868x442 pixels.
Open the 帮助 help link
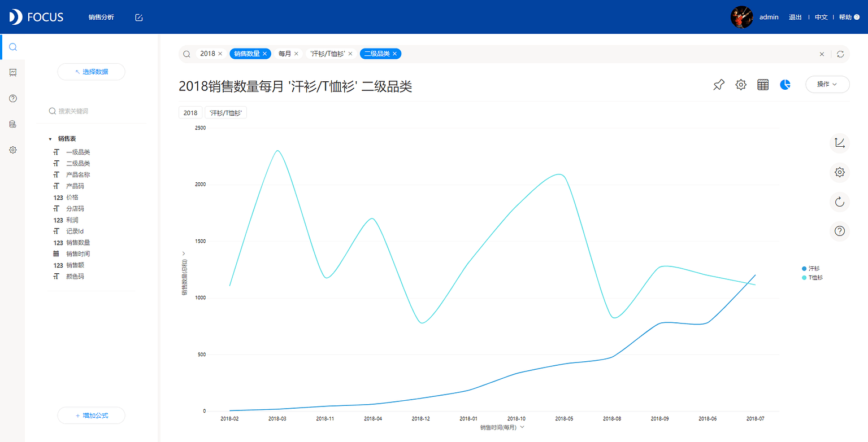(x=849, y=17)
